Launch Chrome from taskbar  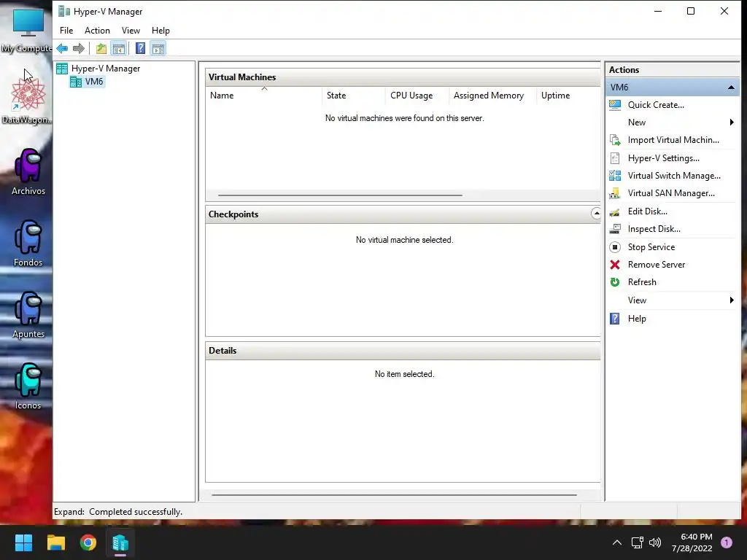click(88, 542)
